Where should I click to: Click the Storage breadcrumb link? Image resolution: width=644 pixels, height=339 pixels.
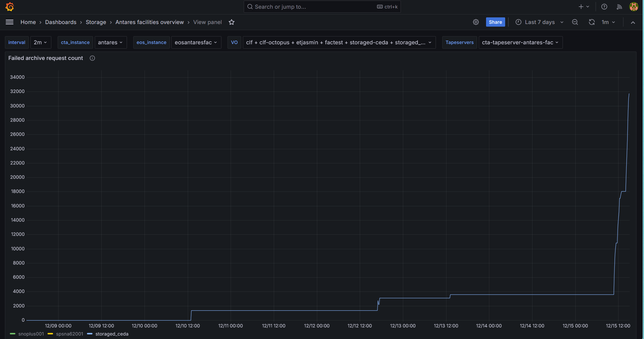click(x=96, y=22)
